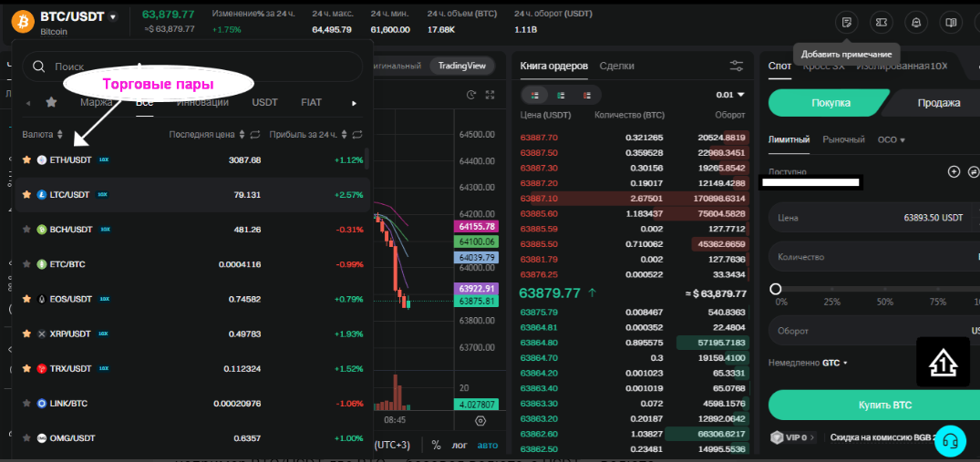
Task: Click the search magnifier icon in pair list
Action: [x=39, y=67]
